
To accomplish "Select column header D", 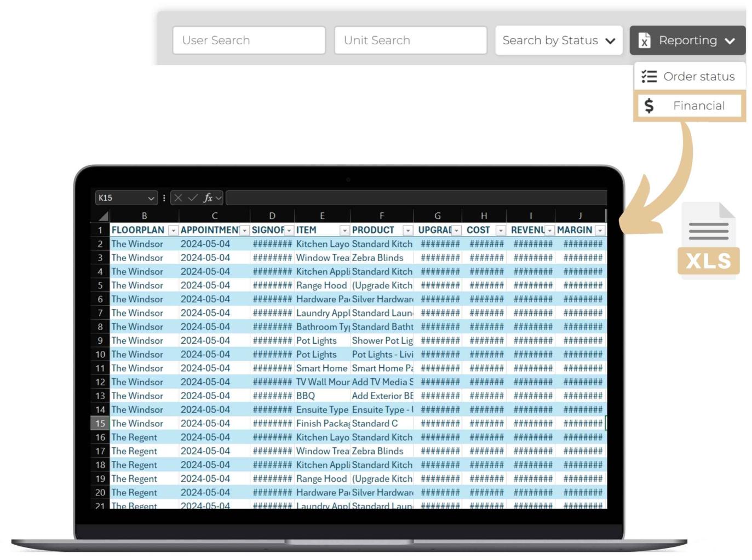I will (272, 215).
